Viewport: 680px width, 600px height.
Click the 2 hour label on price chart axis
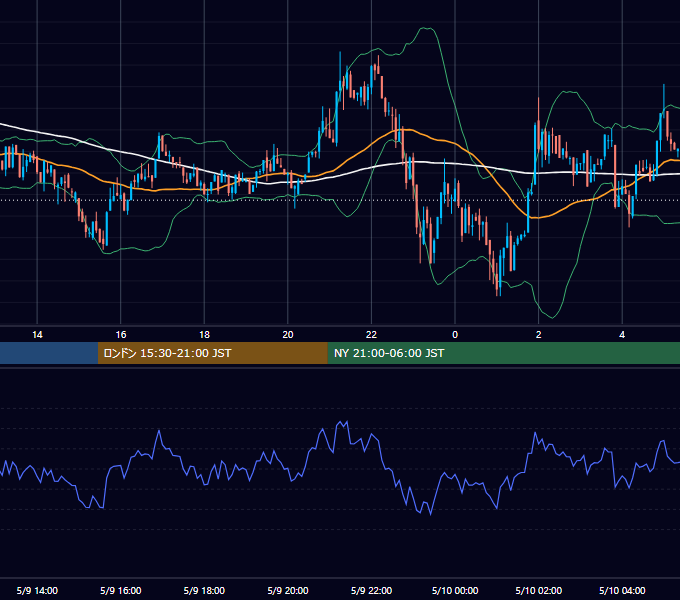pyautogui.click(x=539, y=334)
